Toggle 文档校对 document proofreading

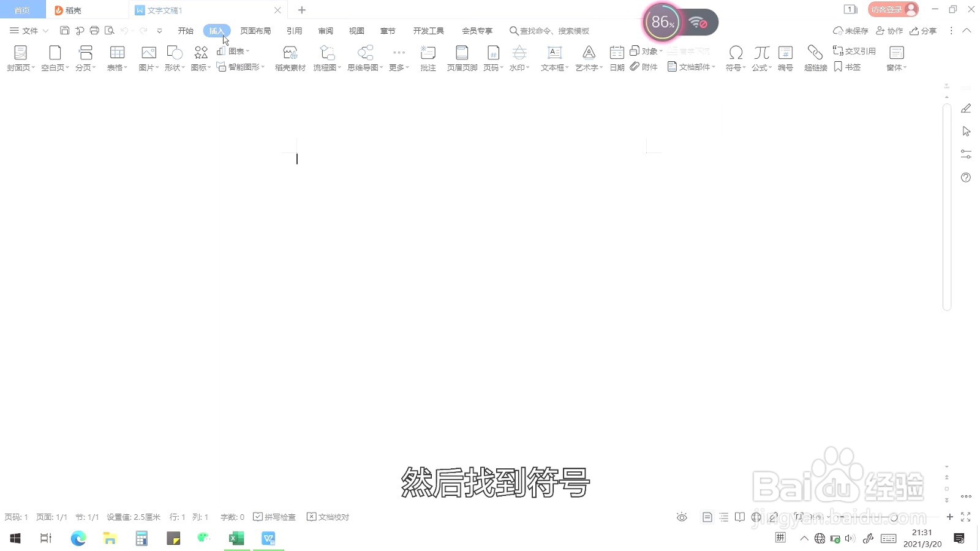(x=328, y=517)
